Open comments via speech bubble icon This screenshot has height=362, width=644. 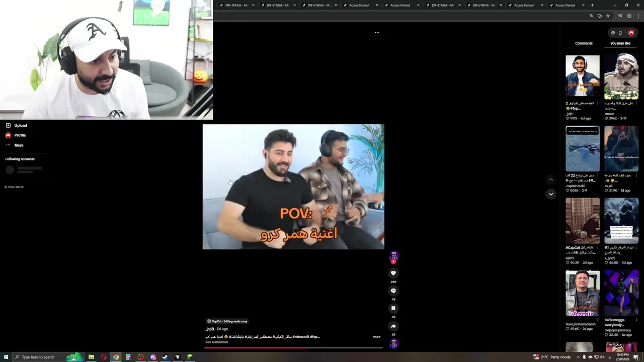(393, 291)
